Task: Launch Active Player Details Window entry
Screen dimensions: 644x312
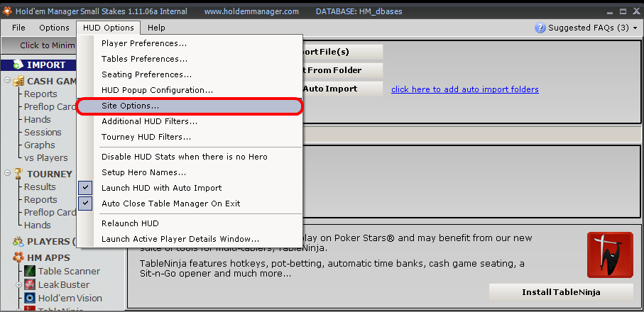Action: (190, 239)
